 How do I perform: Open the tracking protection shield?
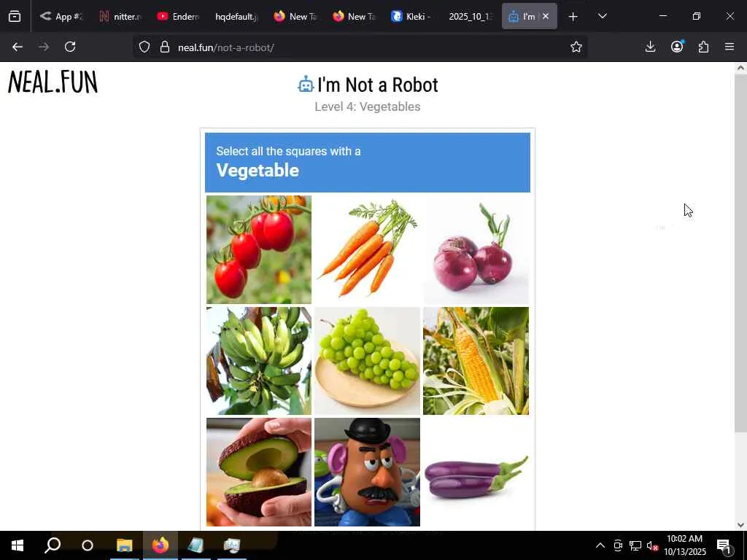tap(144, 47)
